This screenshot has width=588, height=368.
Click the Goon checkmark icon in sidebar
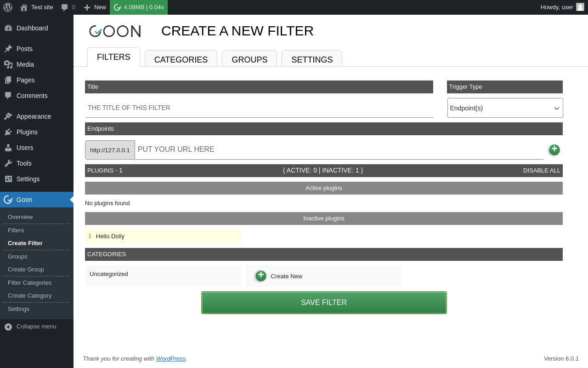[x=8, y=200]
